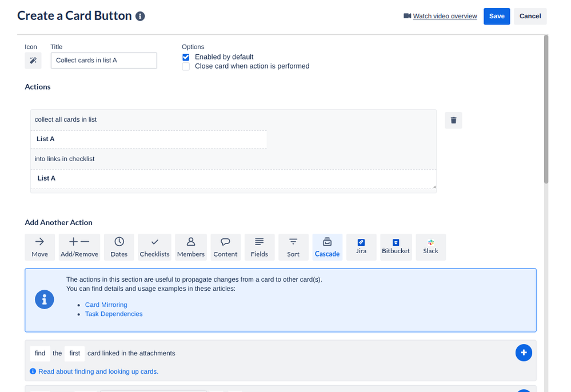571x392 pixels.
Task: Open the Card Mirroring article link
Action: click(x=106, y=305)
